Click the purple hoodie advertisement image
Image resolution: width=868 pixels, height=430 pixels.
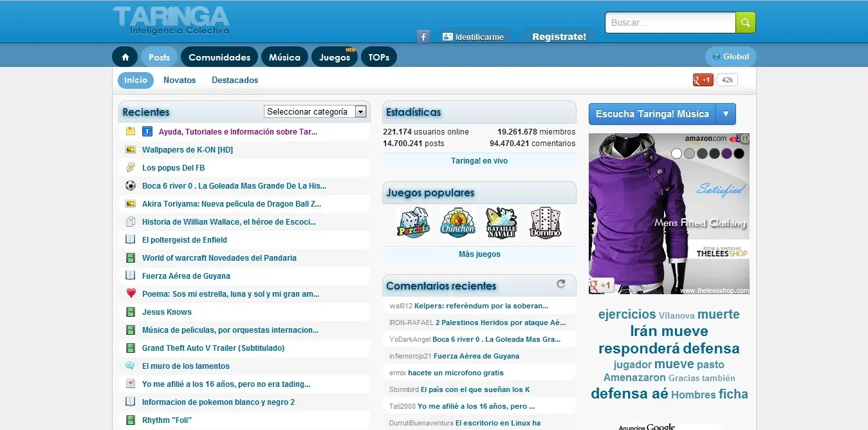click(669, 214)
